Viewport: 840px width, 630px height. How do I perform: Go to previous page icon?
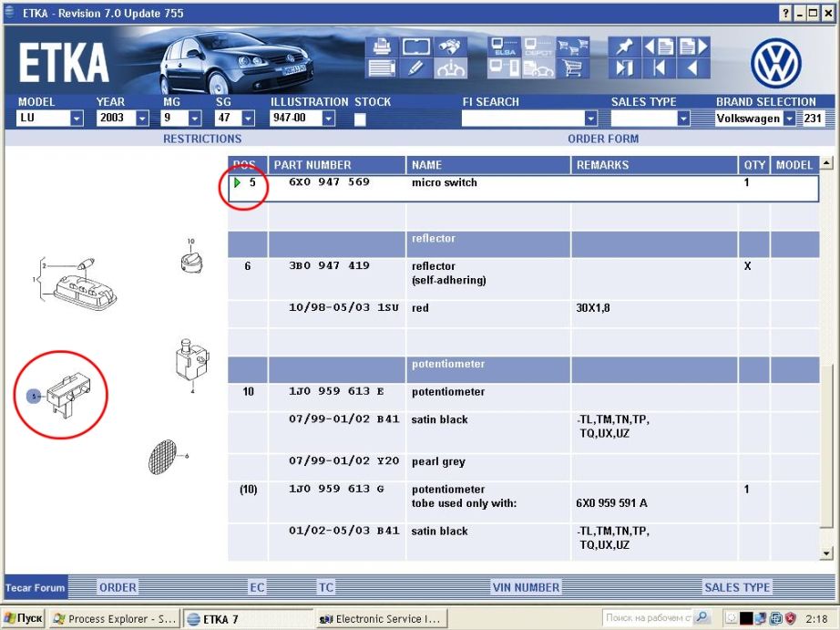point(658,46)
